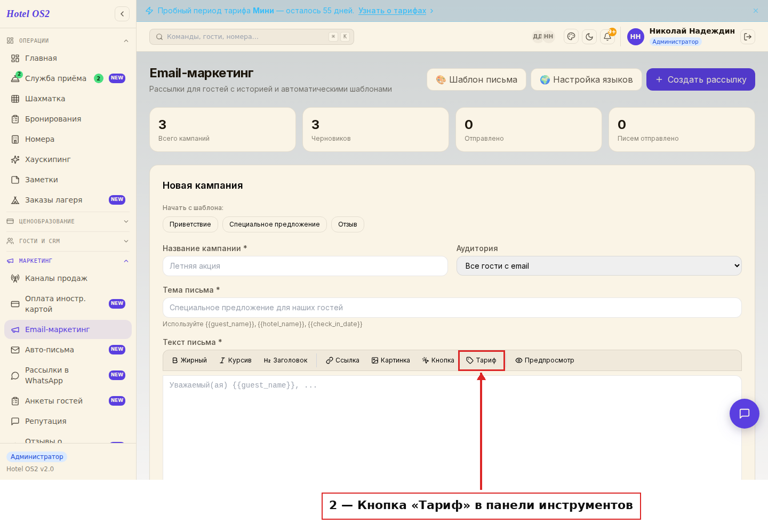Collapse the sidebar with the chevron button
This screenshot has height=532, width=768.
tap(122, 14)
